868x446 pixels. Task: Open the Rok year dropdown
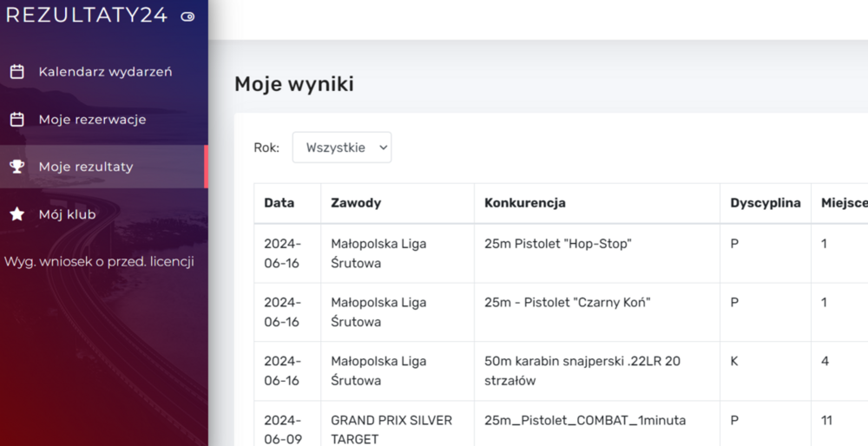pyautogui.click(x=342, y=148)
